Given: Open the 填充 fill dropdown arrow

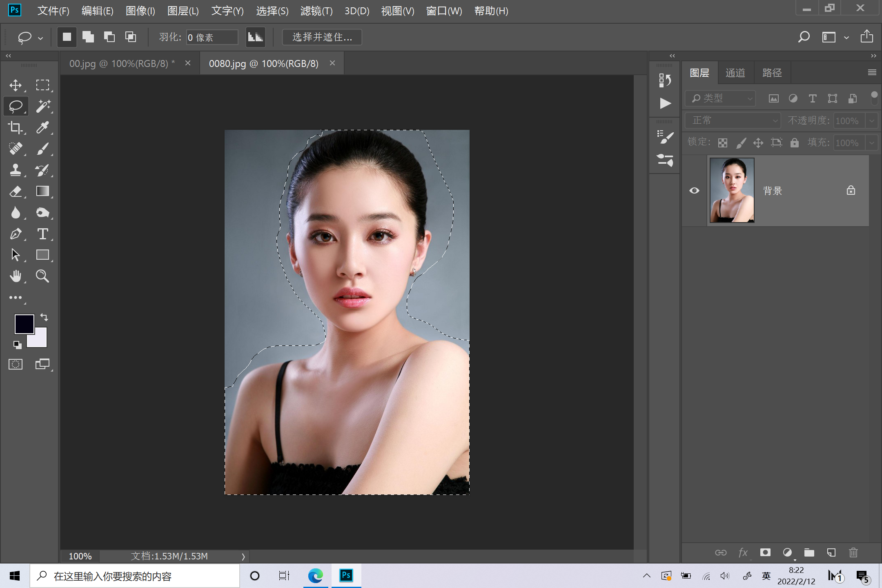Looking at the screenshot, I should click(x=871, y=143).
